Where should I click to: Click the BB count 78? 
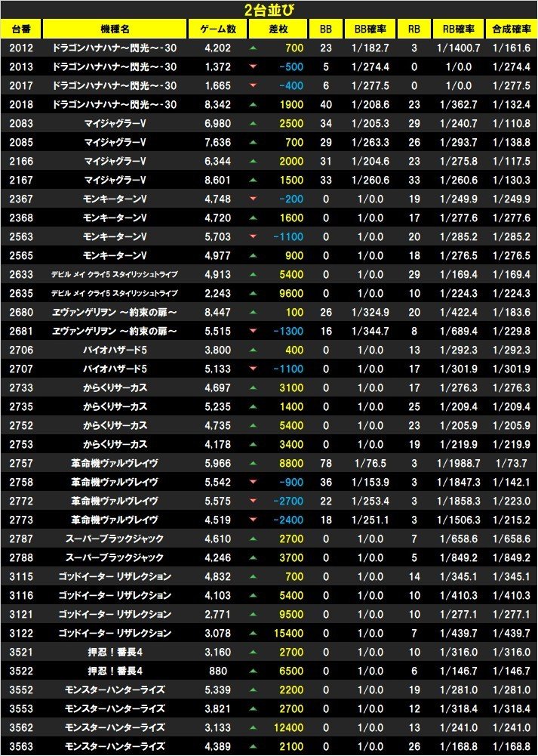(x=326, y=463)
